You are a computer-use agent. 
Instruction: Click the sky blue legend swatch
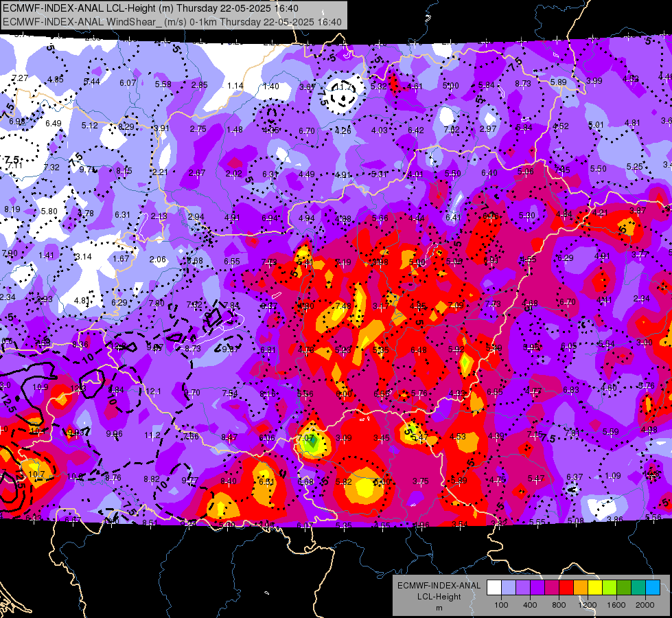coord(653,588)
